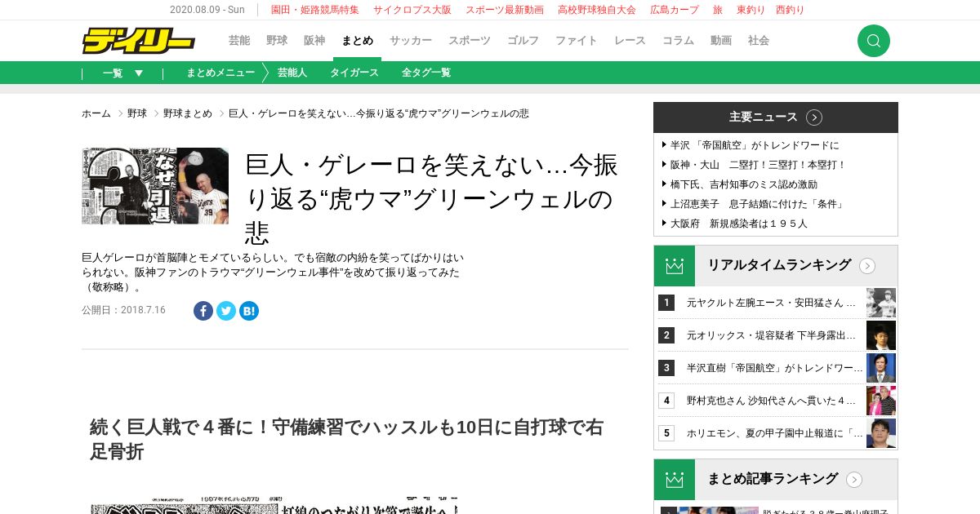
Task: Select タイガース in green submenu
Action: tap(354, 73)
